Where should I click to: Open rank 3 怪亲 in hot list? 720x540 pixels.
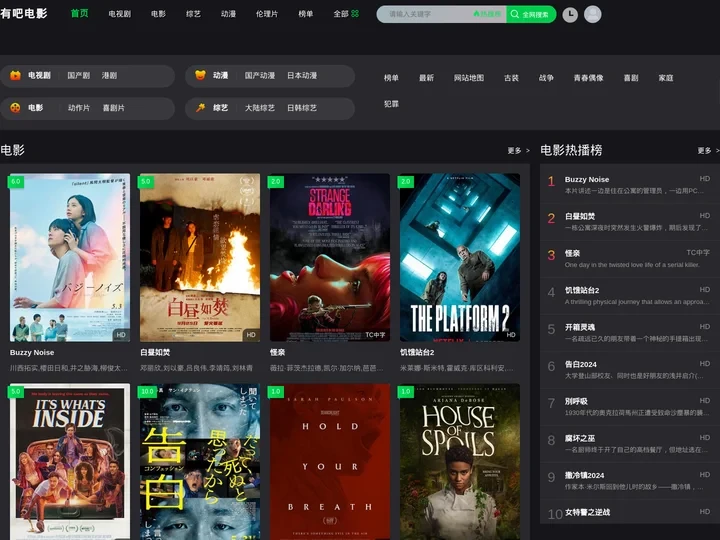click(x=630, y=259)
